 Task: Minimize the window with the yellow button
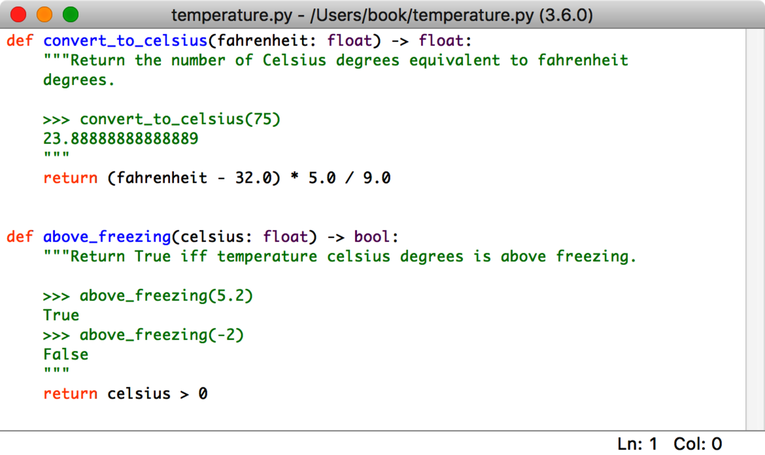tap(44, 15)
